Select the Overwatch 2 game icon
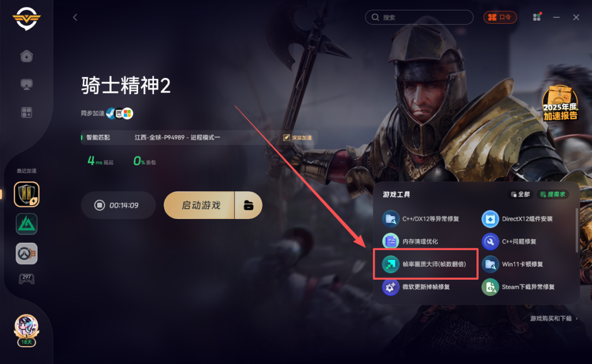This screenshot has height=364, width=592. (x=27, y=254)
